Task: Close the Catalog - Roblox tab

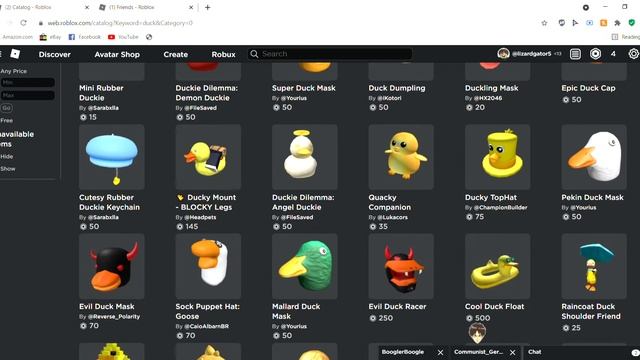Action: tap(87, 7)
